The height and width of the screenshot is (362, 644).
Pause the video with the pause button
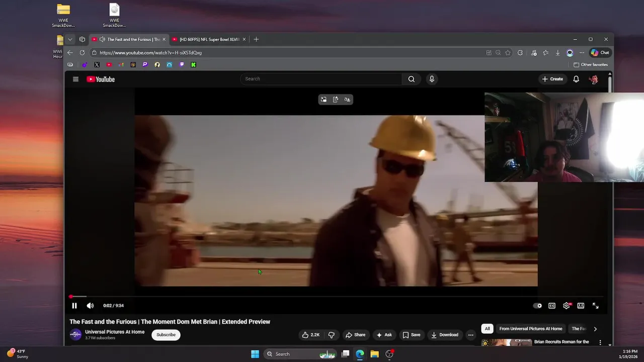(74, 306)
